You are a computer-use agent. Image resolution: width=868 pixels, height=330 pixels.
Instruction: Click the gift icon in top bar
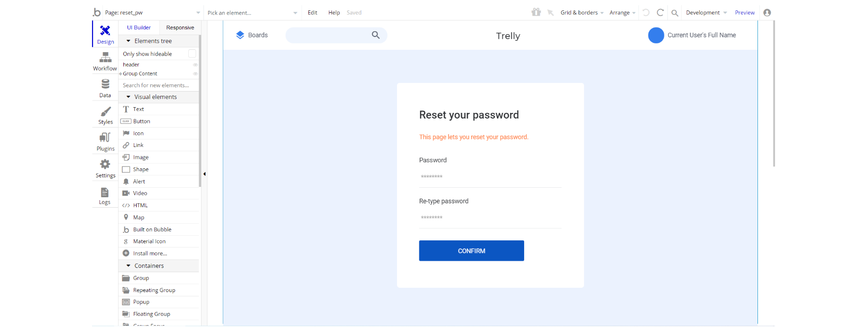click(536, 12)
